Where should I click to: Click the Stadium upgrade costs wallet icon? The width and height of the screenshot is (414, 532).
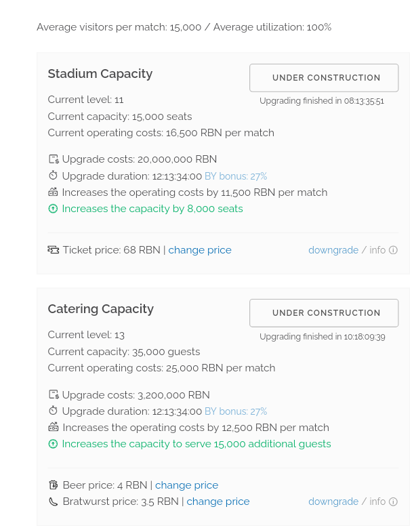tap(54, 159)
